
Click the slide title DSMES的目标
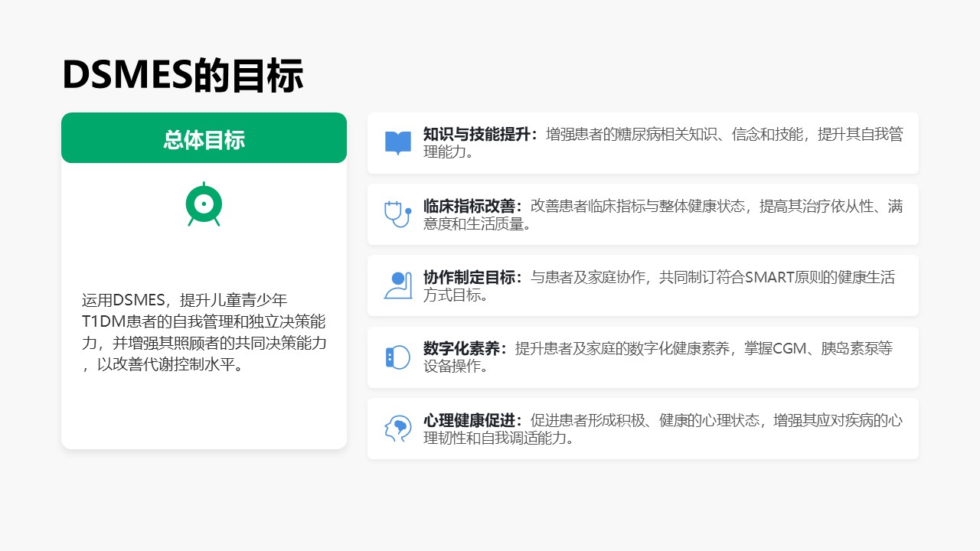click(x=182, y=75)
